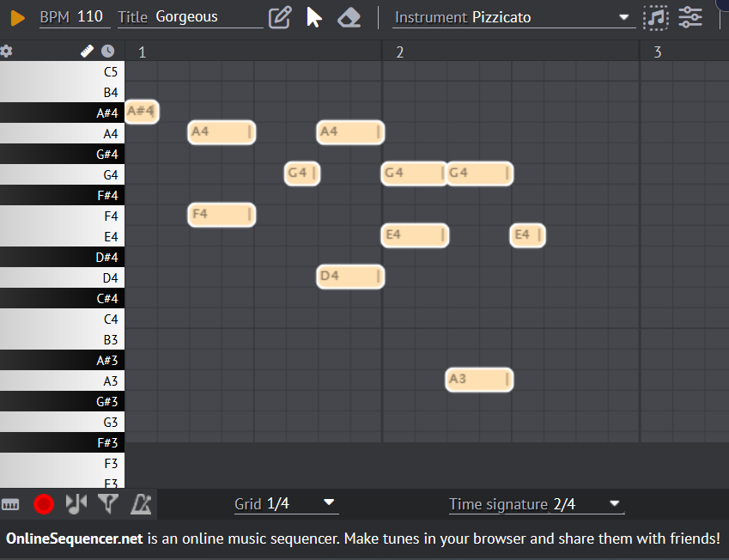Click the OnlineSequencer.net link
729x560 pixels.
pyautogui.click(x=75, y=539)
